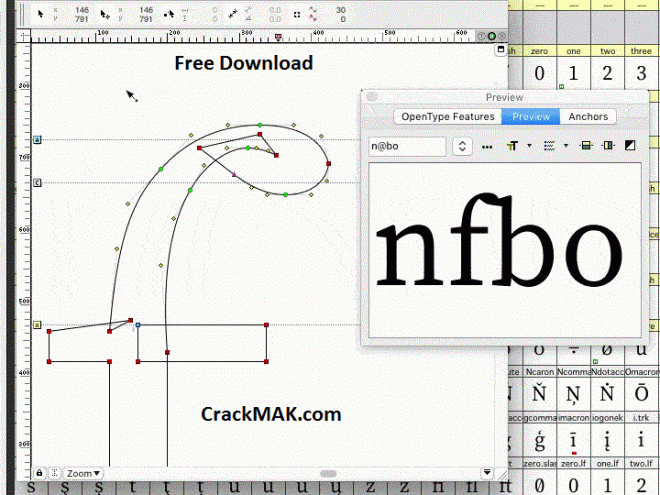
Task: Toggle the green indicator at ruler's right end
Action: coord(492,36)
